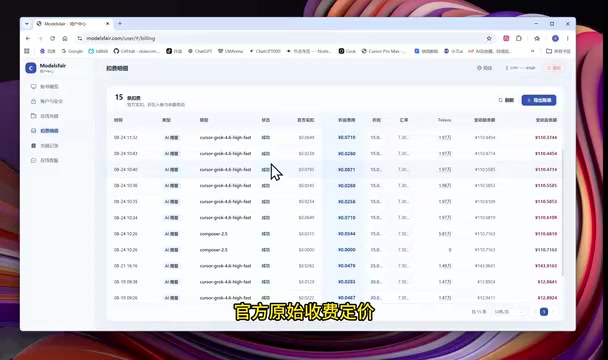Click the ¥12.8641 balance cell
This screenshot has height=360, width=608.
[x=547, y=282]
